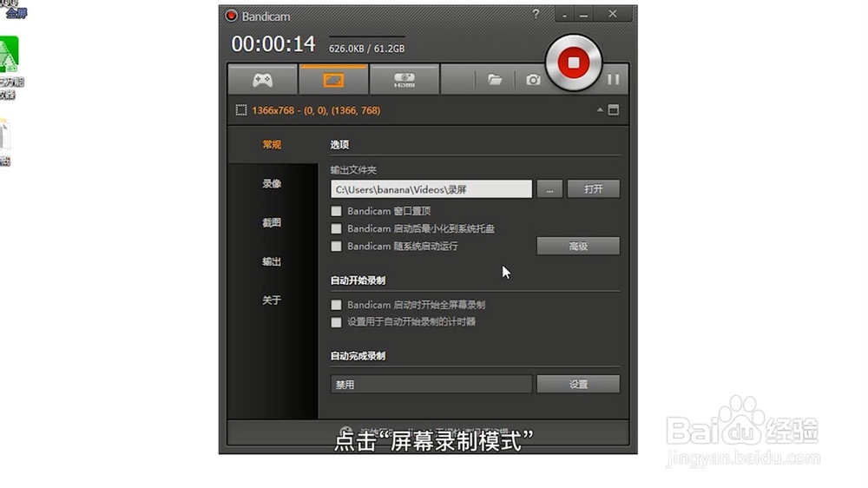Click the rectangle area selection icon
The width and height of the screenshot is (868, 488).
point(241,110)
